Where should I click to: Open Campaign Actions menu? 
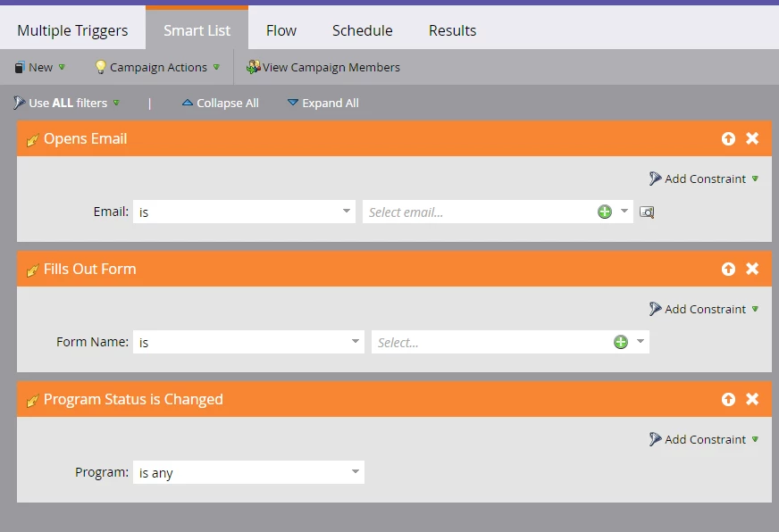click(157, 67)
